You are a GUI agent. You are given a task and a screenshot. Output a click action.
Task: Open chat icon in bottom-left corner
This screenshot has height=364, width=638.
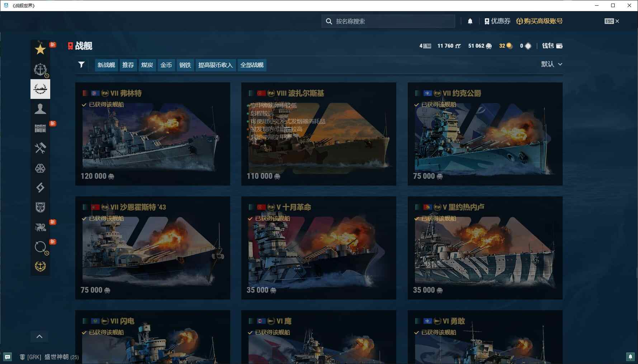point(8,357)
